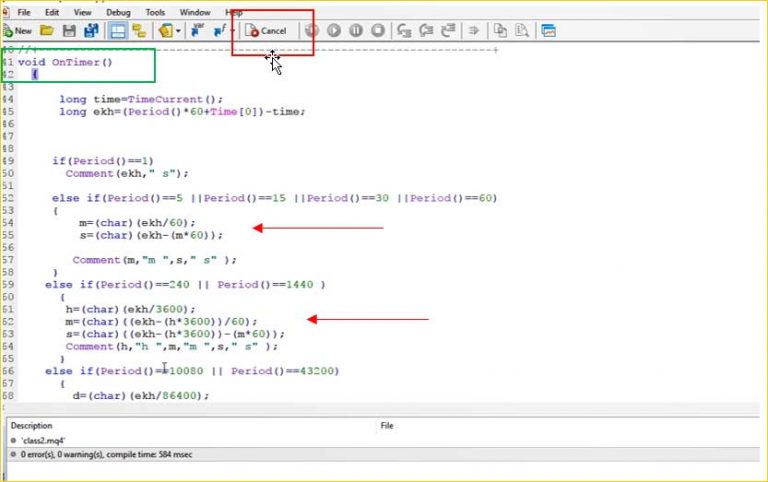Open the View menu
The width and height of the screenshot is (768, 482).
pyautogui.click(x=82, y=12)
